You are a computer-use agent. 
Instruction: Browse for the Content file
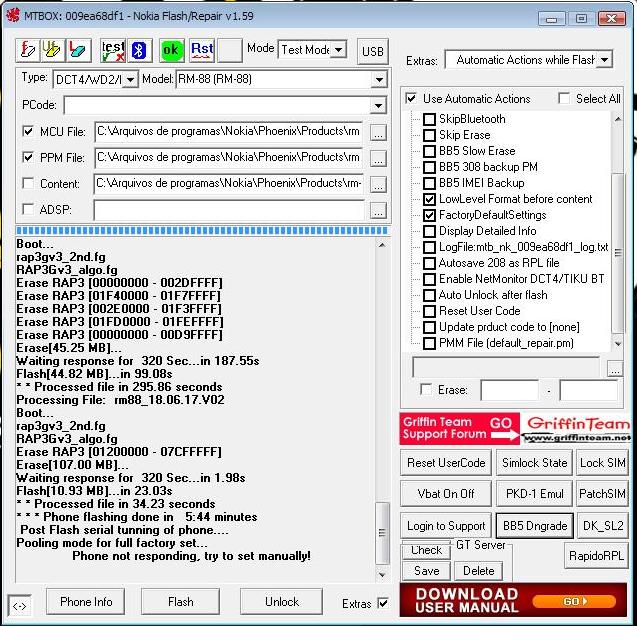378,185
